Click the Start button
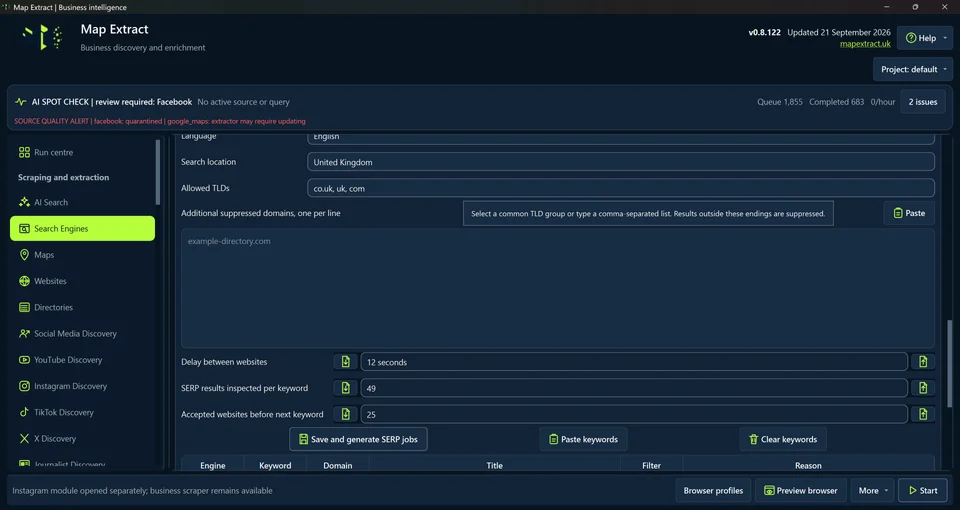 tap(923, 490)
